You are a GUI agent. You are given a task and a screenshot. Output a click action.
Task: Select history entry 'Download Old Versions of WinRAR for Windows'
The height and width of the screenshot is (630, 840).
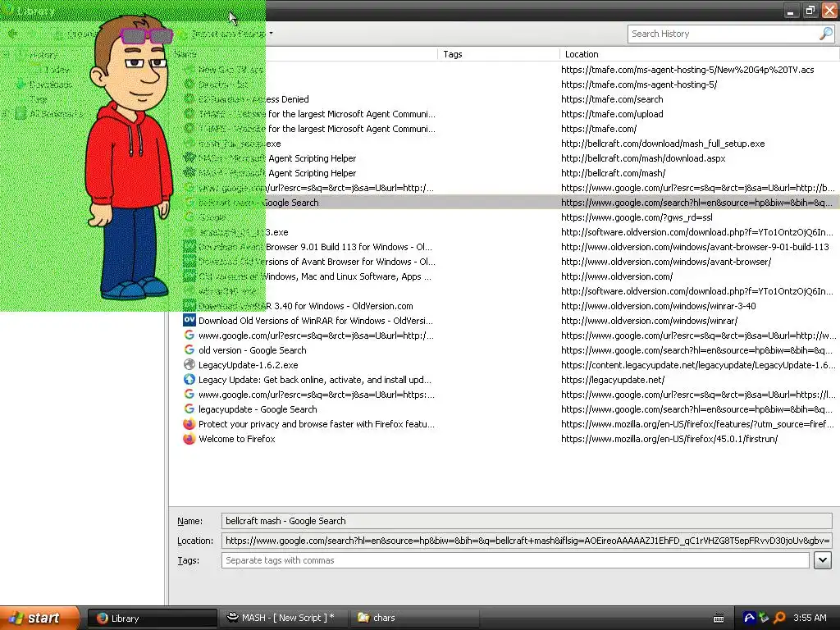click(316, 321)
